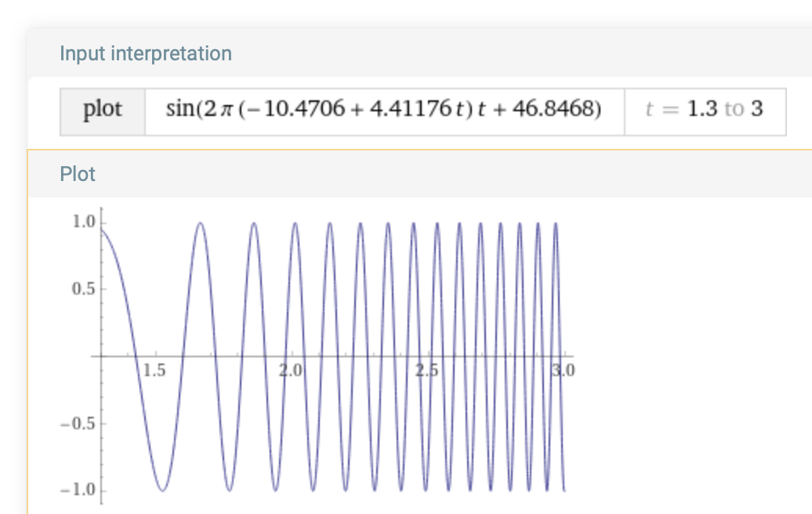The height and width of the screenshot is (514, 812).
Task: Click the "t = 1.3 to 3" range cell
Action: click(704, 109)
